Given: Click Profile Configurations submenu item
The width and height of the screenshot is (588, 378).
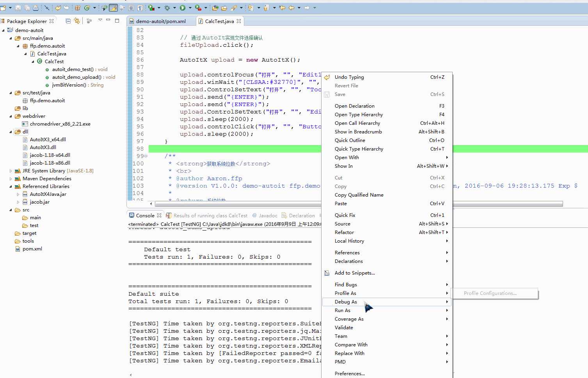Looking at the screenshot, I should click(x=494, y=293).
